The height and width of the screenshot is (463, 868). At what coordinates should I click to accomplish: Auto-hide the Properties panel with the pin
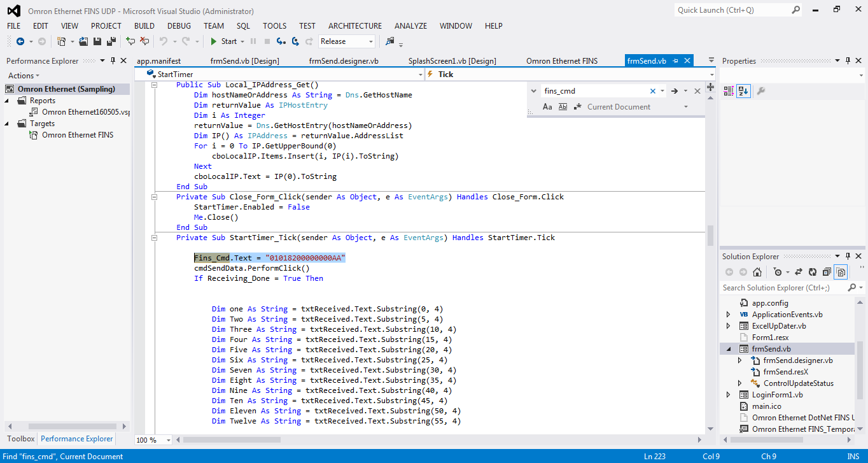(847, 61)
